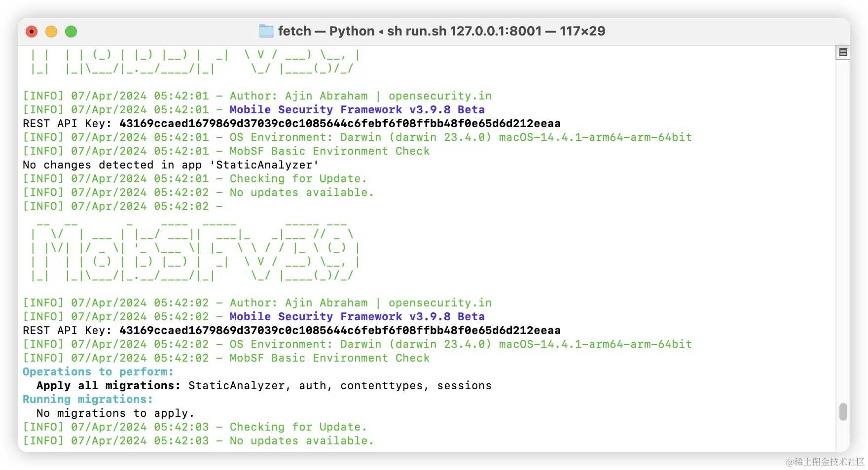868x470 pixels.
Task: Click the 'No migrations to apply.' line
Action: [x=115, y=413]
